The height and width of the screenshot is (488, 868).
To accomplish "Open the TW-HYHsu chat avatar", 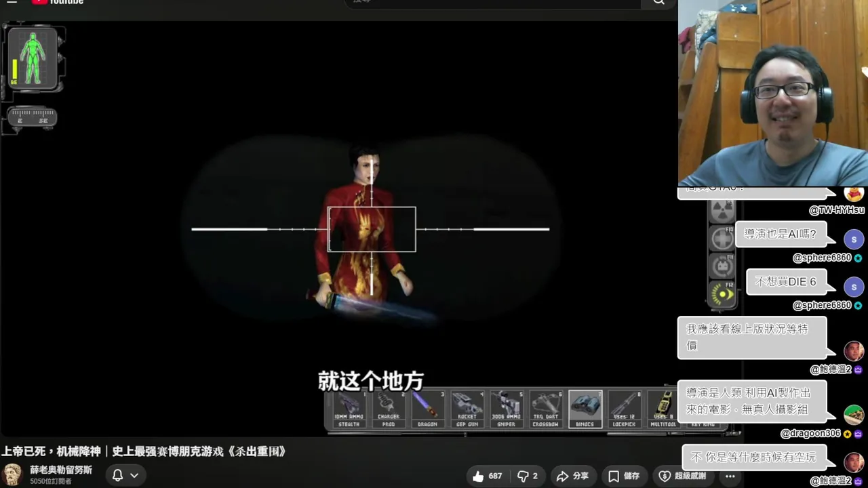I will [854, 194].
